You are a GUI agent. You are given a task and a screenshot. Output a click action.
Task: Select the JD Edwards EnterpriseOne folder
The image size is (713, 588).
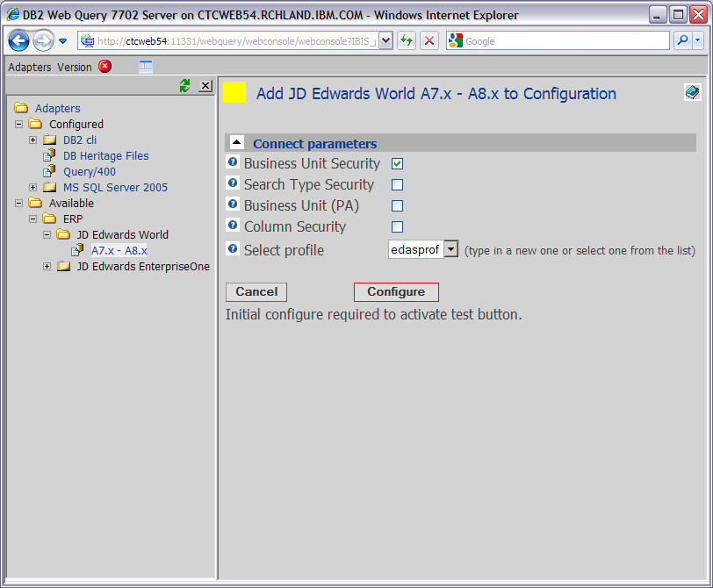tap(143, 266)
